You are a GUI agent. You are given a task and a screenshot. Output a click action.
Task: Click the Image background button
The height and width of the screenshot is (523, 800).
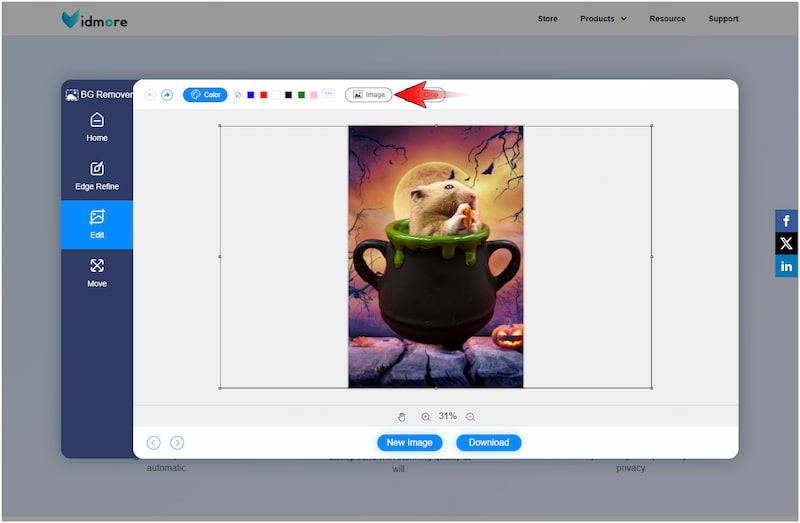pyautogui.click(x=368, y=95)
